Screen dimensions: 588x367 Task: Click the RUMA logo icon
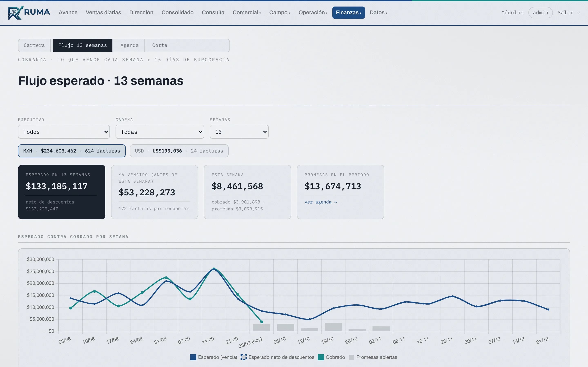(x=16, y=13)
